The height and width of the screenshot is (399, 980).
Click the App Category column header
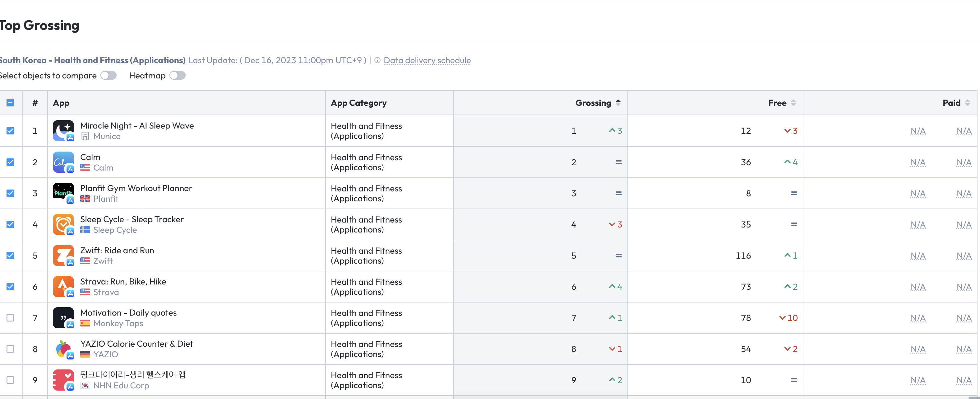point(359,103)
